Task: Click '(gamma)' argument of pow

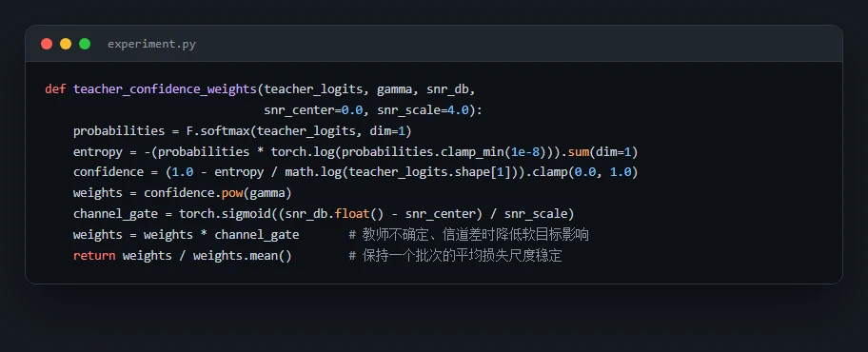Action: (267, 193)
